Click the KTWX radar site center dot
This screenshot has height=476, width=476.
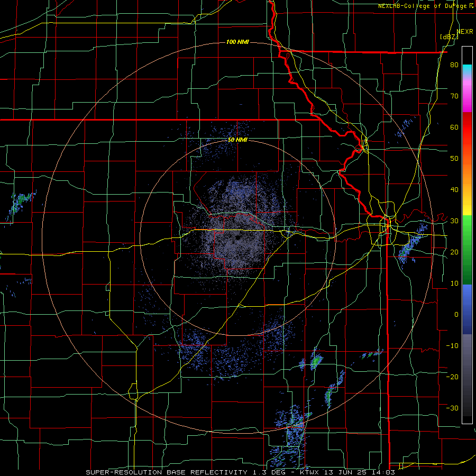(x=237, y=238)
